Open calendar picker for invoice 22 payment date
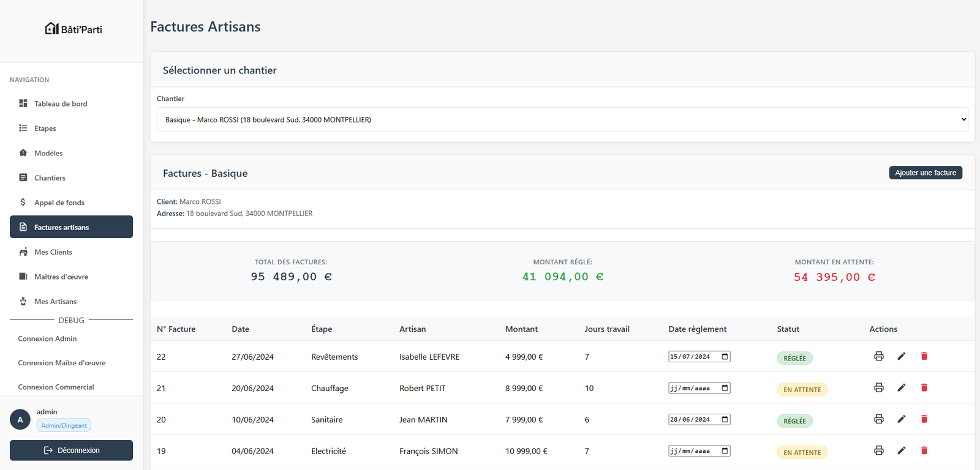980x470 pixels. point(725,357)
